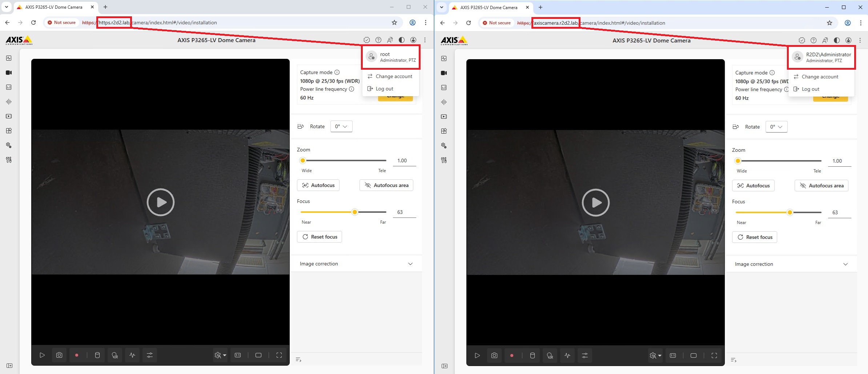Viewport: 868px width, 374px height.
Task: Expand the Image correction section in the right window
Action: click(x=791, y=264)
